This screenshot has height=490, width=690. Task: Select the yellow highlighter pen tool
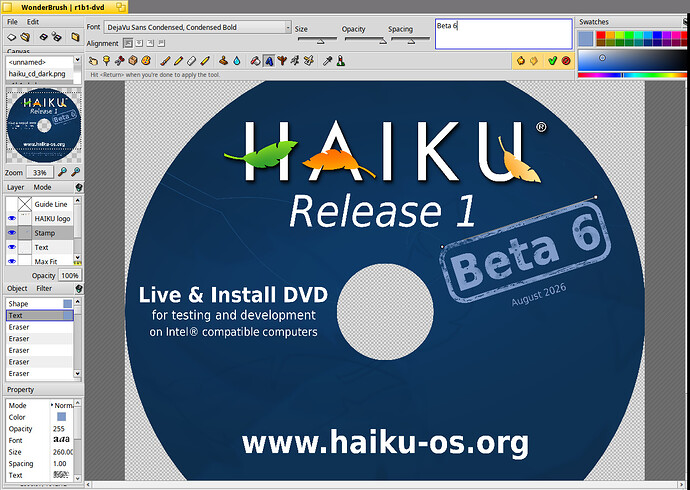[205, 61]
